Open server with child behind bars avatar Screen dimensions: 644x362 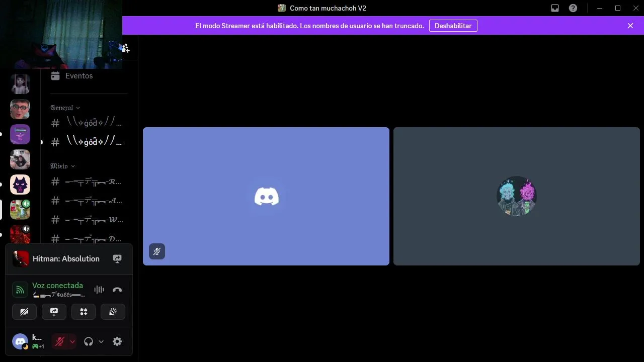20,84
